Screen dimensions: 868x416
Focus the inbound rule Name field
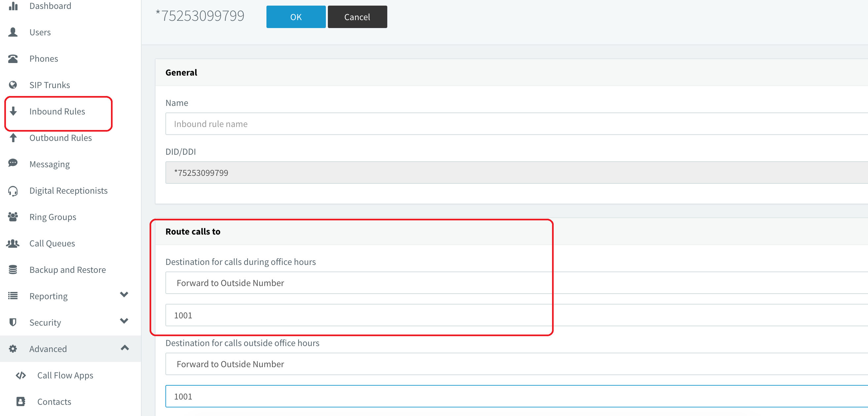517,124
